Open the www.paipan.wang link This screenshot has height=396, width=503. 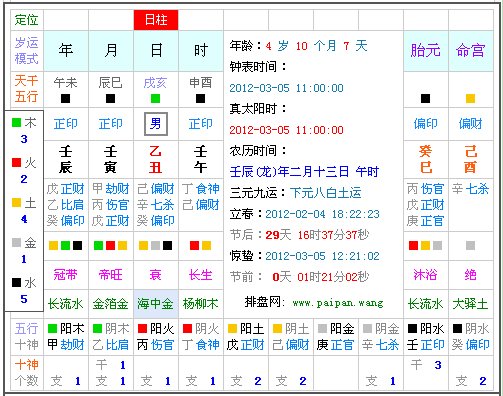pos(338,303)
